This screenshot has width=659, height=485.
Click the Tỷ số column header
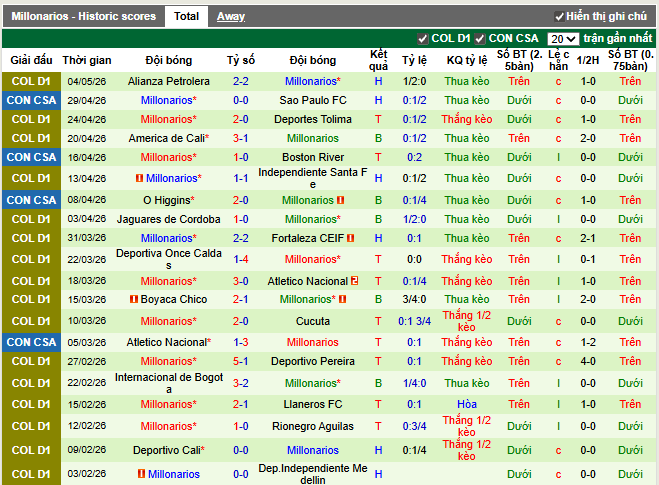241,60
